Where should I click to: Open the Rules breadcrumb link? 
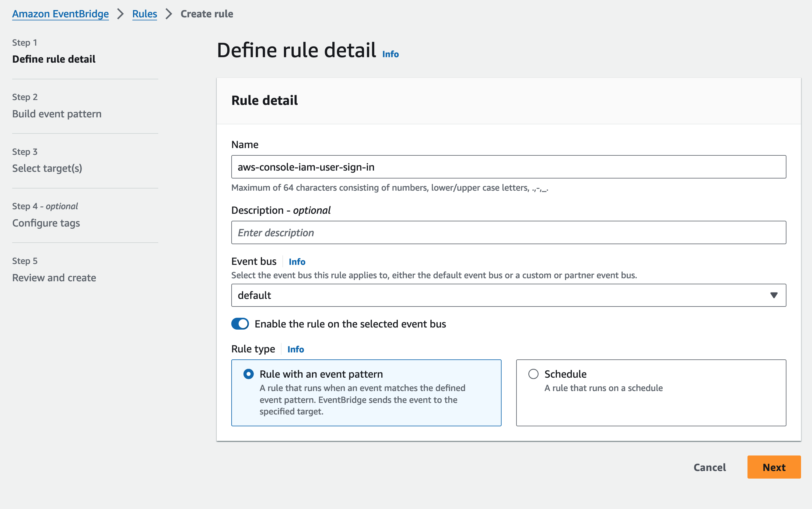pyautogui.click(x=144, y=14)
